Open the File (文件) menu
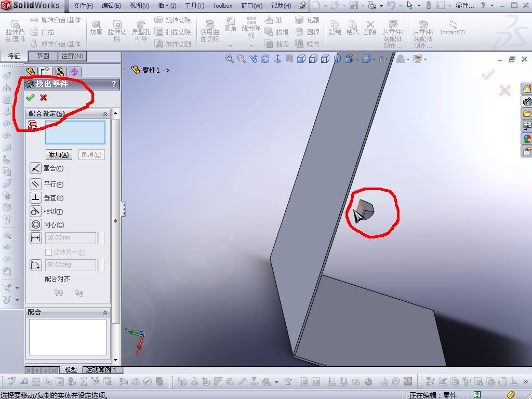Screen dimensions: 532x399 84,6
